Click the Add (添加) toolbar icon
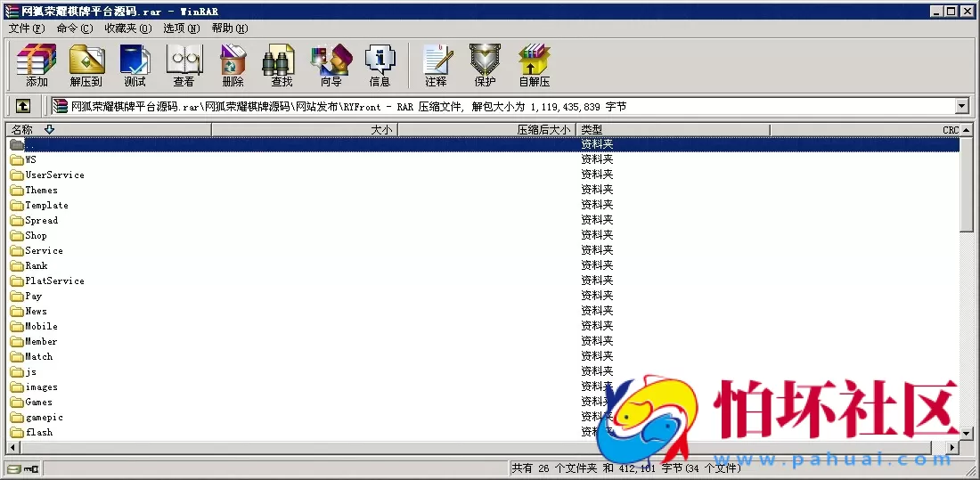The image size is (980, 480). click(37, 66)
